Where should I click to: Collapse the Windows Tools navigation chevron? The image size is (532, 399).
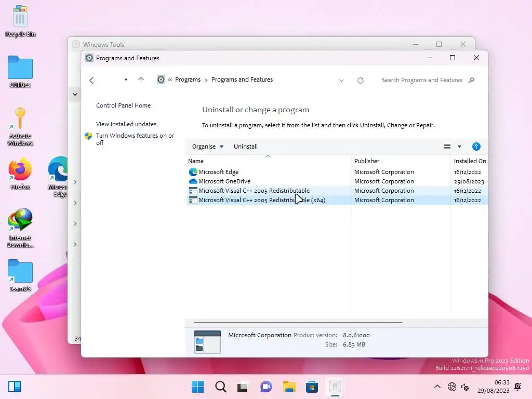[x=75, y=95]
